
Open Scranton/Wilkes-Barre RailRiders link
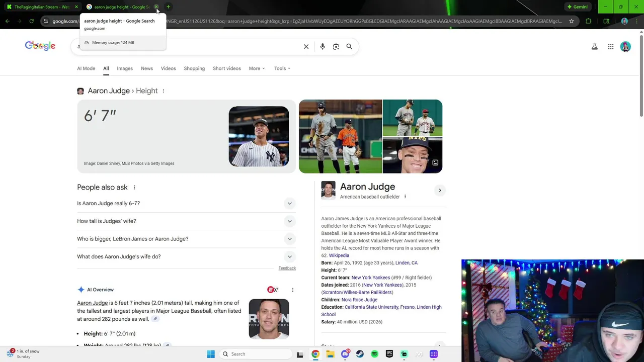(x=358, y=292)
